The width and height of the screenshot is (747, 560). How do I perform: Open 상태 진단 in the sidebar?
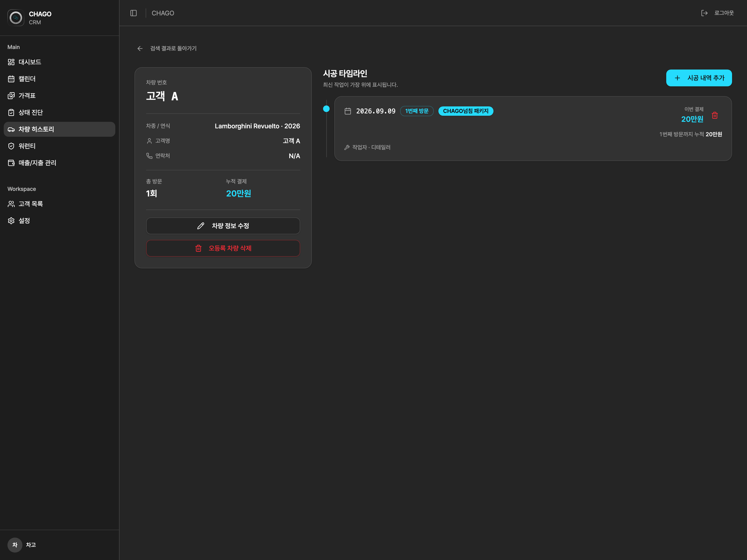click(60, 112)
